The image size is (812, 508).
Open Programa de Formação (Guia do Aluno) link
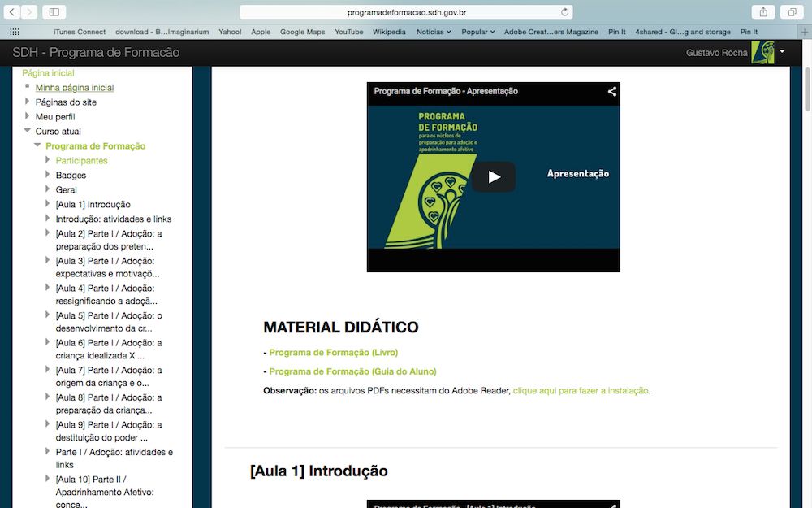352,371
